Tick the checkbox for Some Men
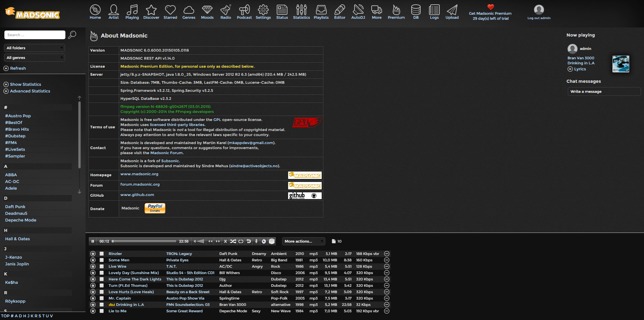Viewport: 644px width, 320px height. pyautogui.click(x=102, y=260)
